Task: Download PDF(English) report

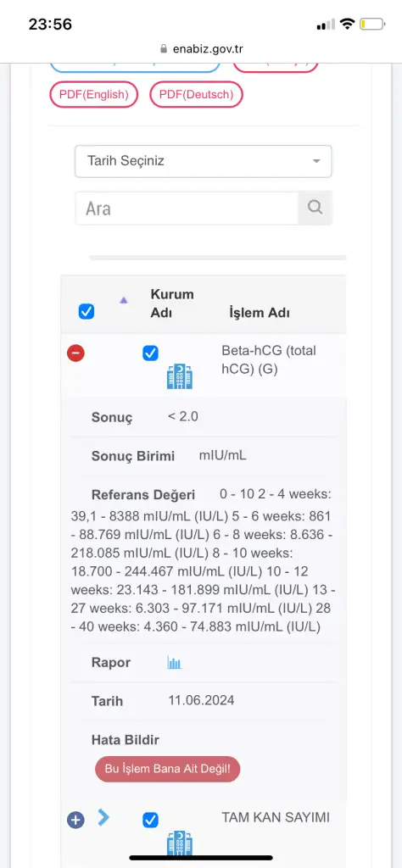Action: click(x=93, y=95)
